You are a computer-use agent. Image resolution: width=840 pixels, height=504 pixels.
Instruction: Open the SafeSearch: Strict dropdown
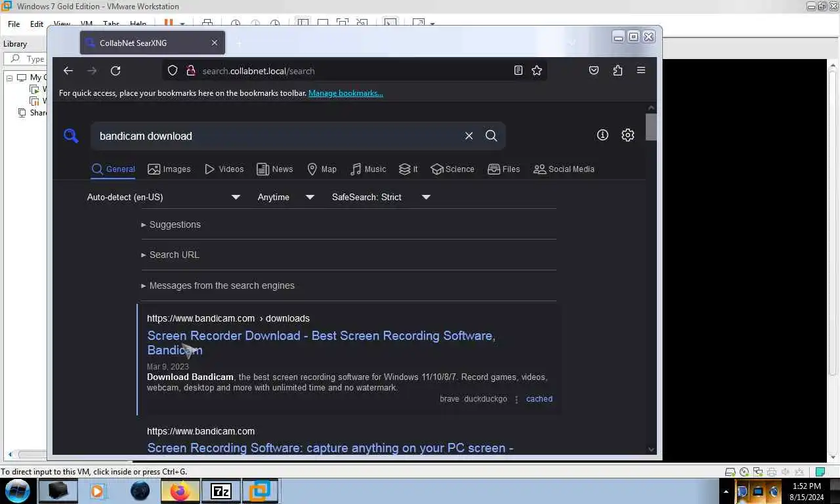tap(381, 197)
